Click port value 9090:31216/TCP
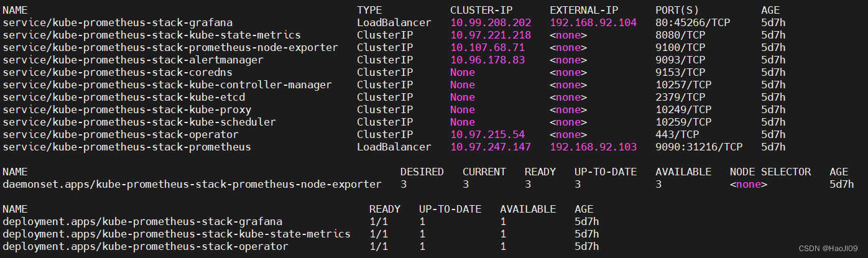 tap(699, 147)
